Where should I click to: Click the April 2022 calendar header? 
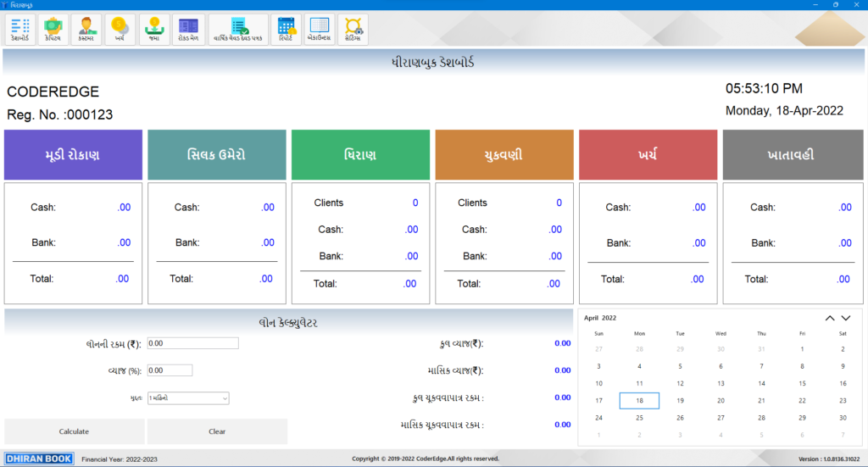tap(601, 318)
